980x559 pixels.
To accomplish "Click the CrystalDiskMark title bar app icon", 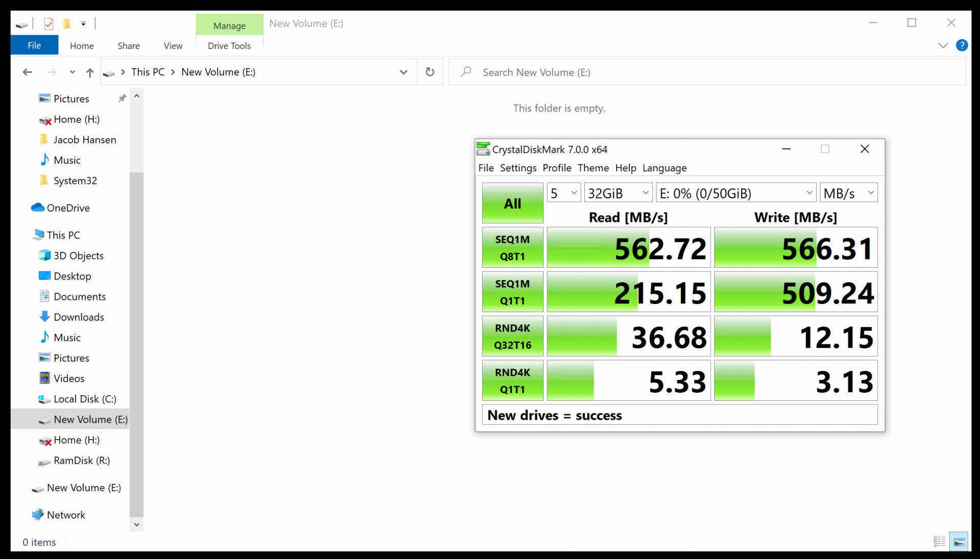I will [483, 149].
